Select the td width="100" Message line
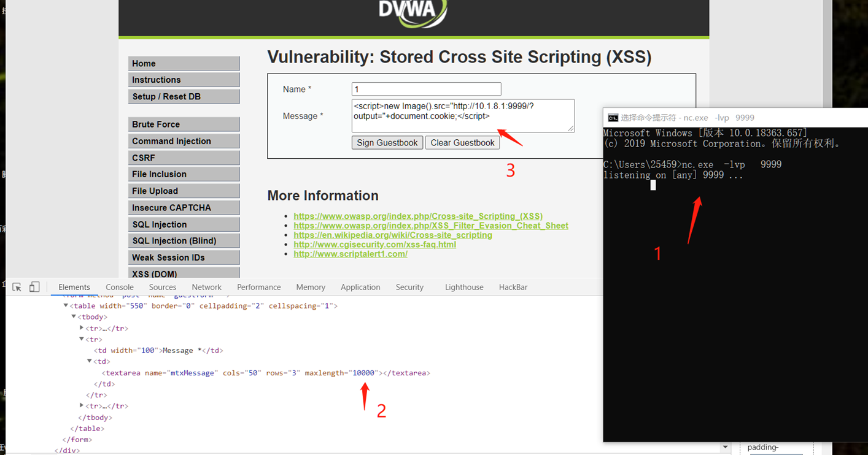The width and height of the screenshot is (868, 455). click(160, 350)
